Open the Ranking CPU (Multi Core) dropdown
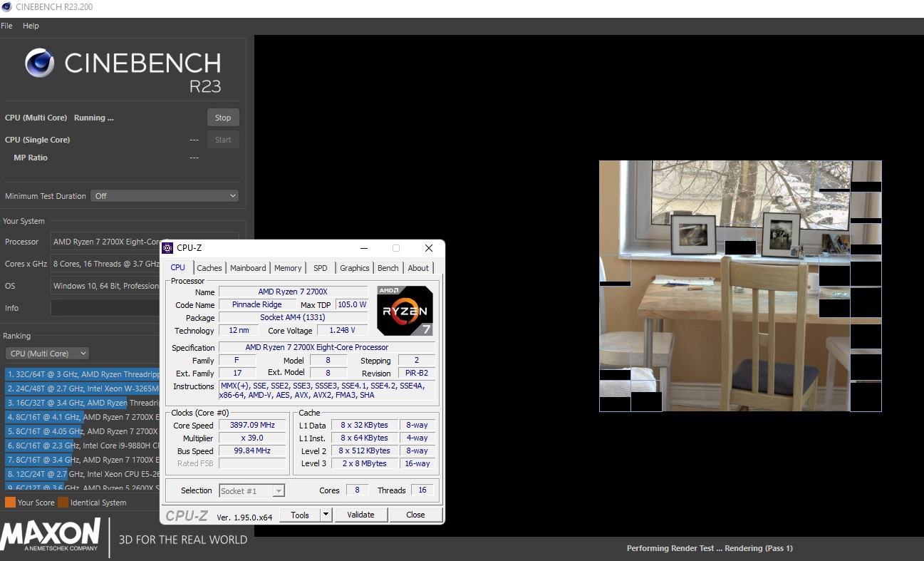924x561 pixels. [x=48, y=354]
